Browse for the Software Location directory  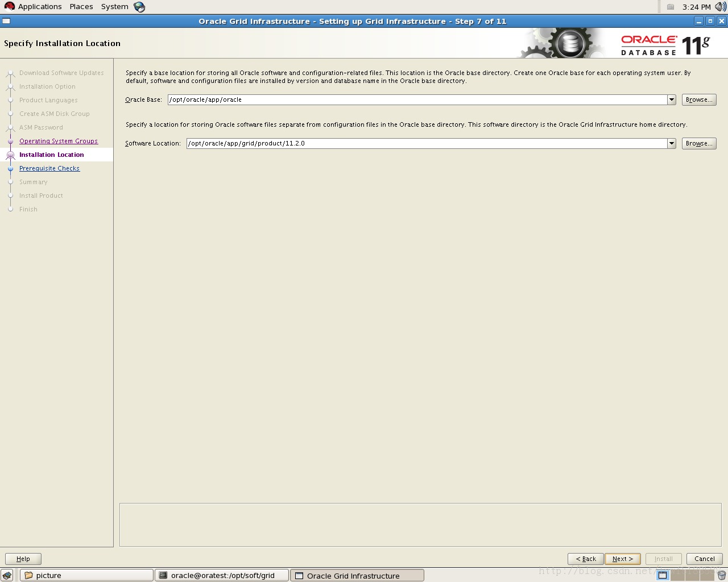coord(699,143)
